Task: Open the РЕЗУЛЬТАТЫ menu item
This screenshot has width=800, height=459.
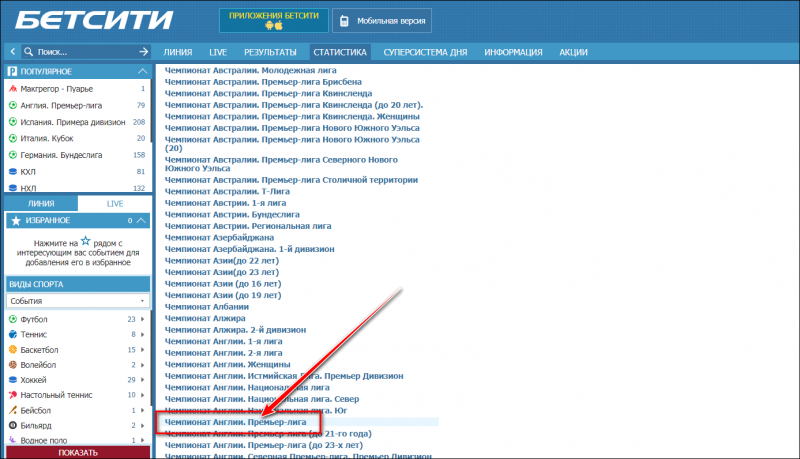Action: coord(270,52)
